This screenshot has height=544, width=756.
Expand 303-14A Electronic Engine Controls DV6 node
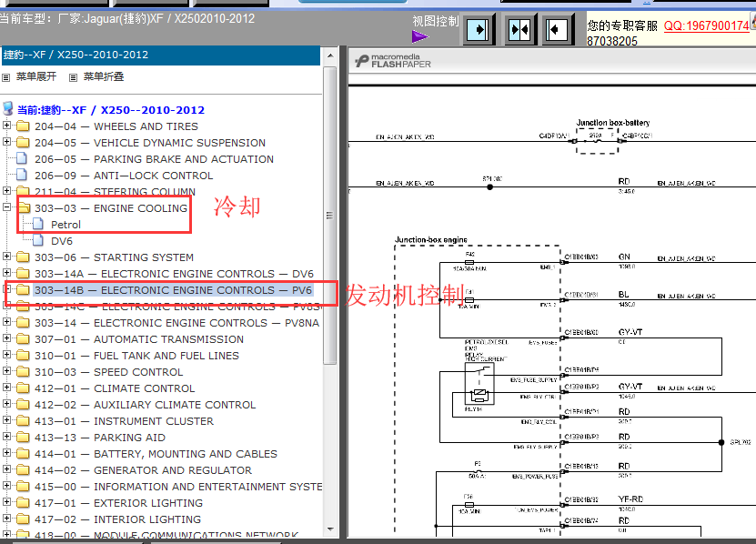pyautogui.click(x=6, y=273)
